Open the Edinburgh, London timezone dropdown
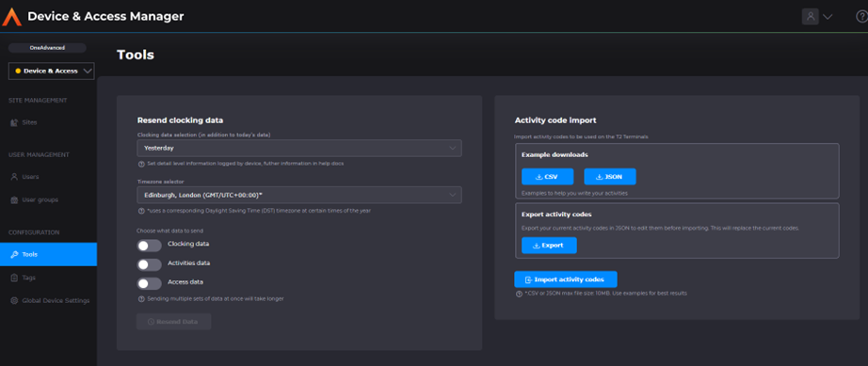 [x=299, y=195]
